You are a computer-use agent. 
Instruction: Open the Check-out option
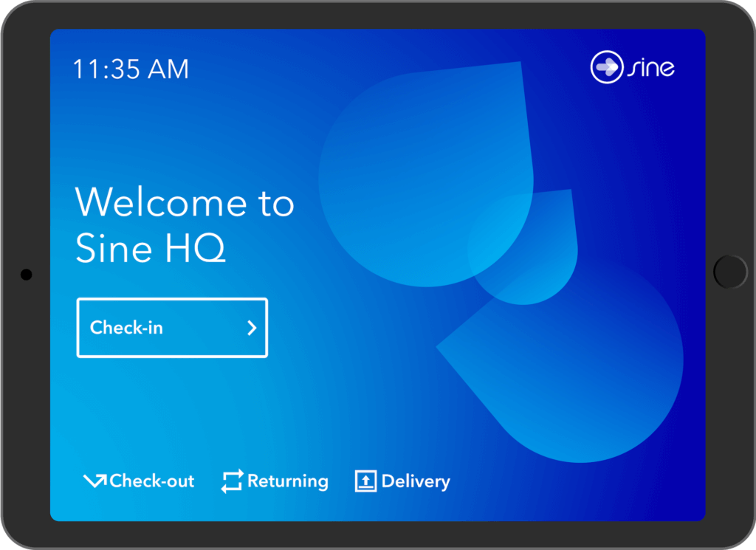coord(139,481)
